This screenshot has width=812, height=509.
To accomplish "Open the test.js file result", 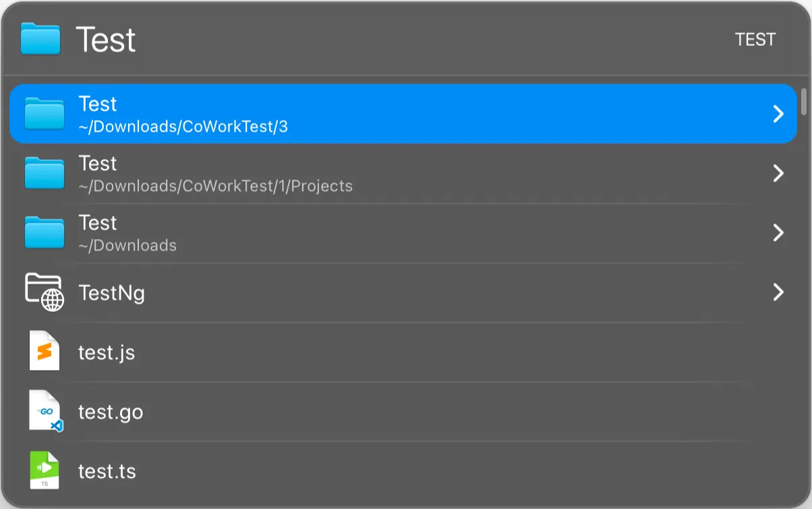I will tap(270, 352).
